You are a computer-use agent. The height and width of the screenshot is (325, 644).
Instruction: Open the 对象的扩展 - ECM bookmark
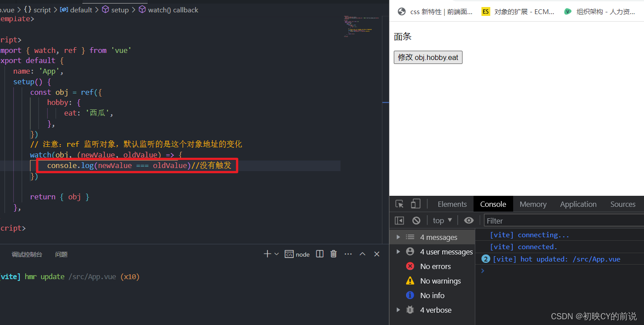(518, 12)
